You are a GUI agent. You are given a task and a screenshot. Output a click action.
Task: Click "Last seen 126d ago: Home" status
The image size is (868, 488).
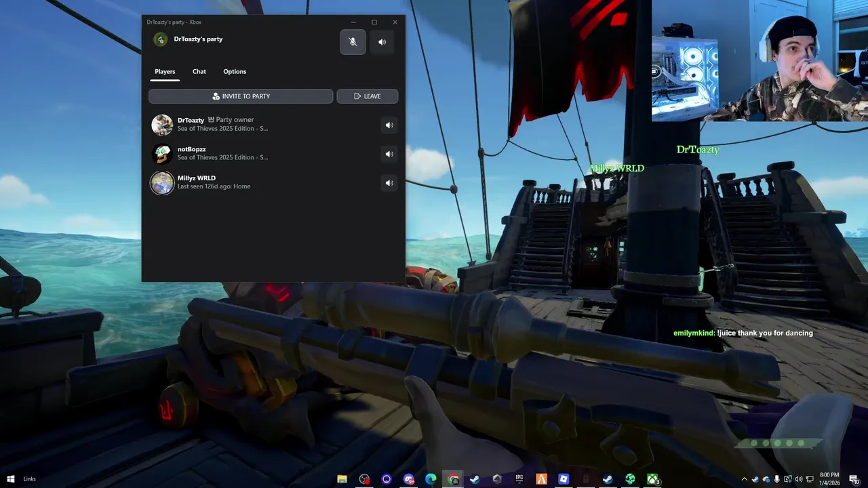(214, 186)
